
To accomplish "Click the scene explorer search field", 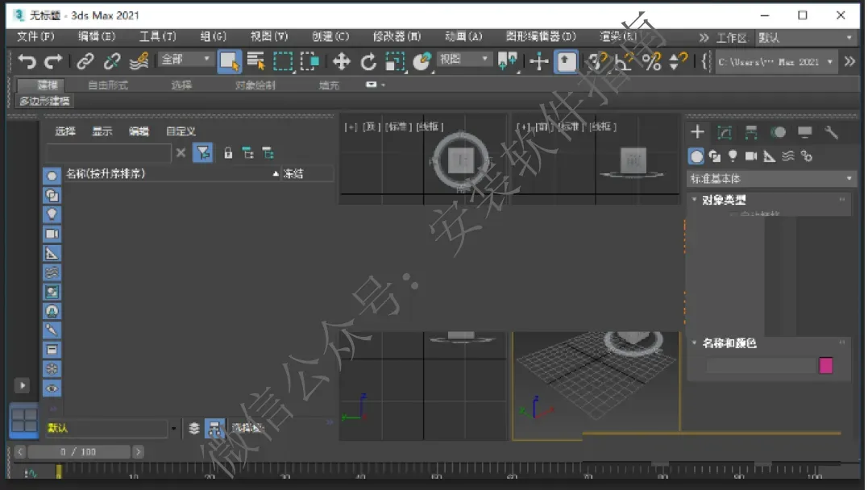I will tap(109, 153).
